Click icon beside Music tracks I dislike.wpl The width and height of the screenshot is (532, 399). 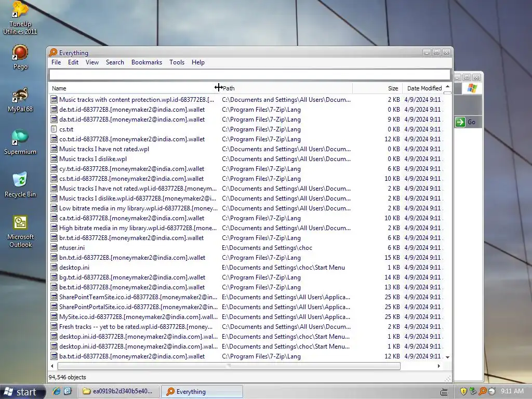[54, 159]
